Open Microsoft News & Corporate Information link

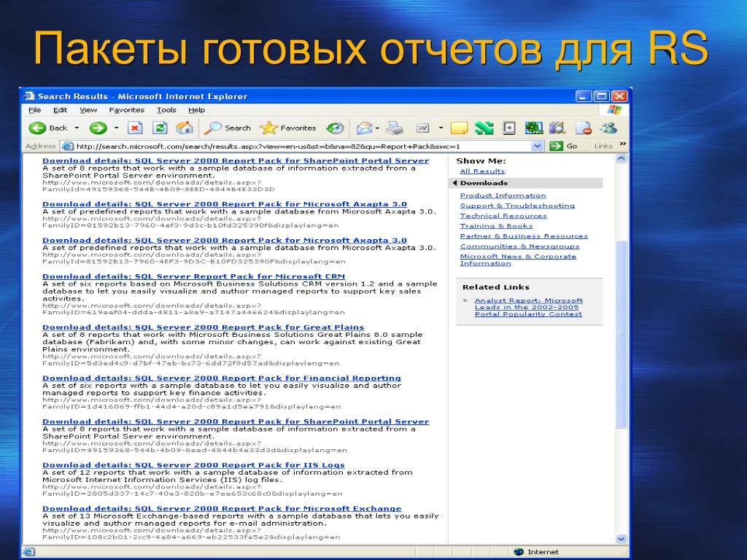pyautogui.click(x=519, y=260)
